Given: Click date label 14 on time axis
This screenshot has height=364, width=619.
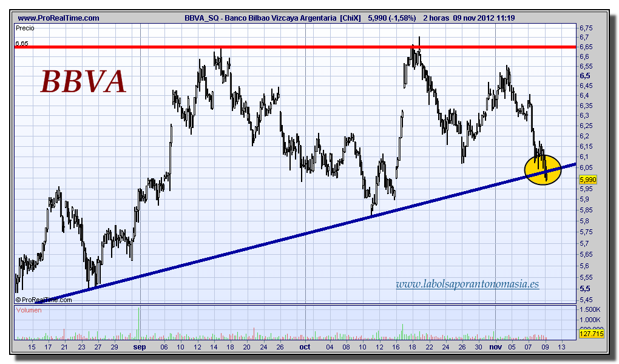Looking at the screenshot, I should pyautogui.click(x=214, y=347).
